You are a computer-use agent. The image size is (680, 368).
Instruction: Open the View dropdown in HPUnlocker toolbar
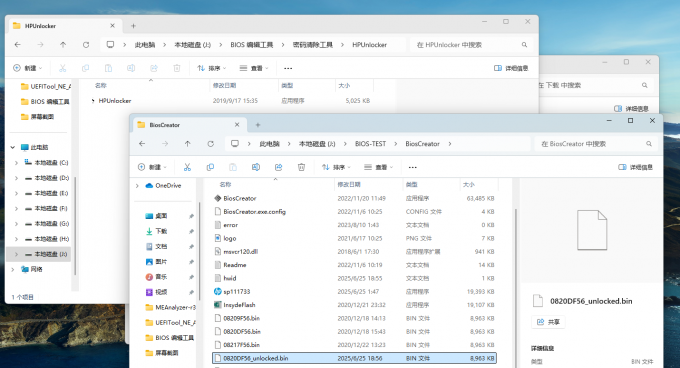tap(254, 68)
